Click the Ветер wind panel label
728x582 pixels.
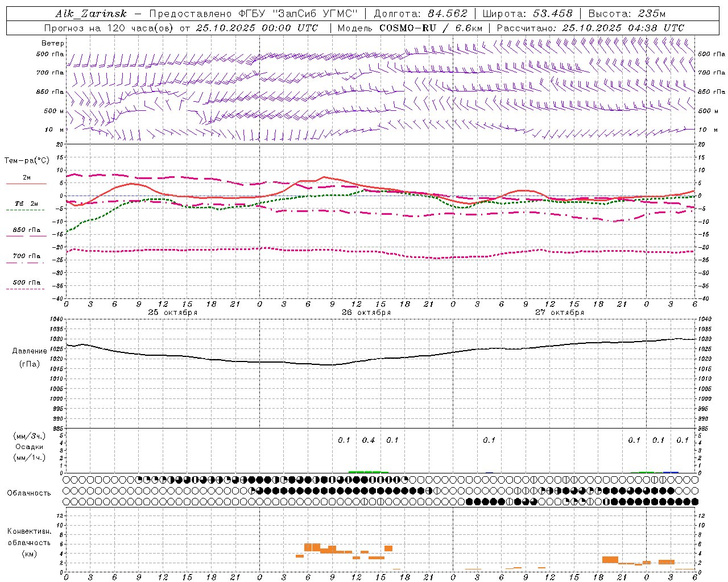tap(52, 43)
